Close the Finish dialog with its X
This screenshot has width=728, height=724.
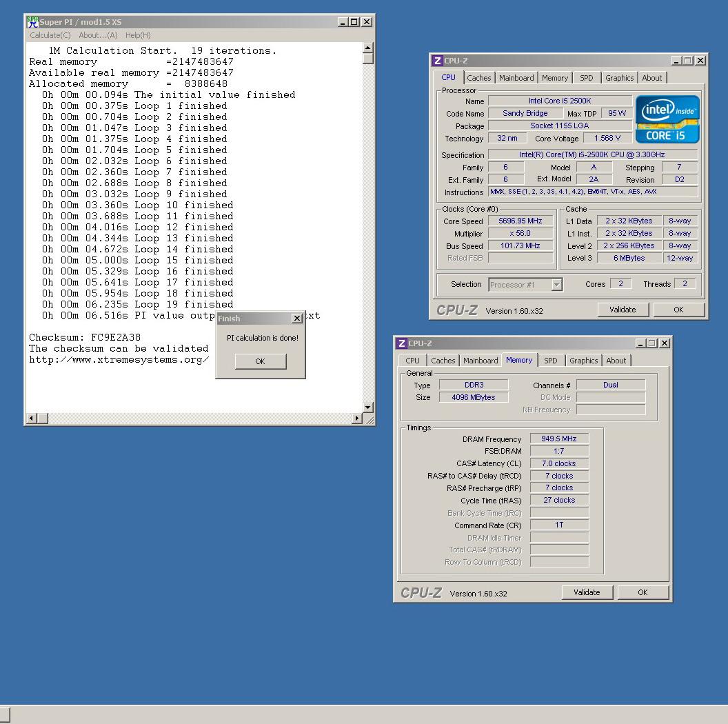(297, 318)
